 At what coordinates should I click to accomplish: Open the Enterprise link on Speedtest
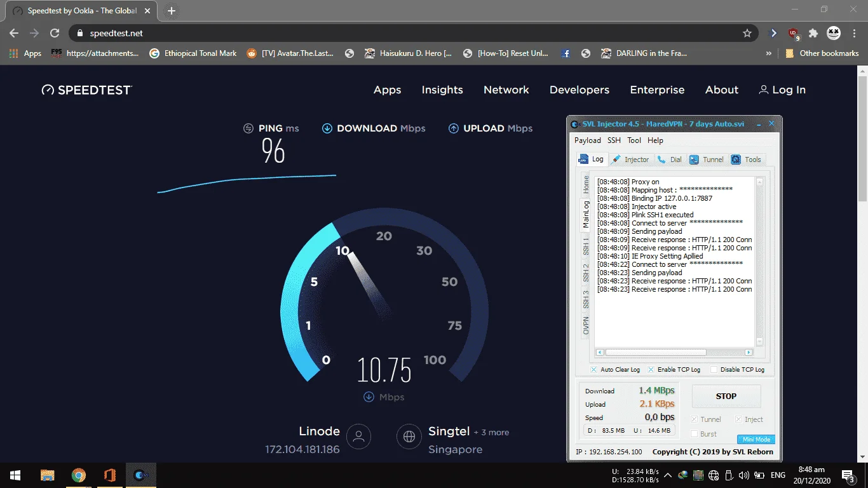pyautogui.click(x=657, y=90)
